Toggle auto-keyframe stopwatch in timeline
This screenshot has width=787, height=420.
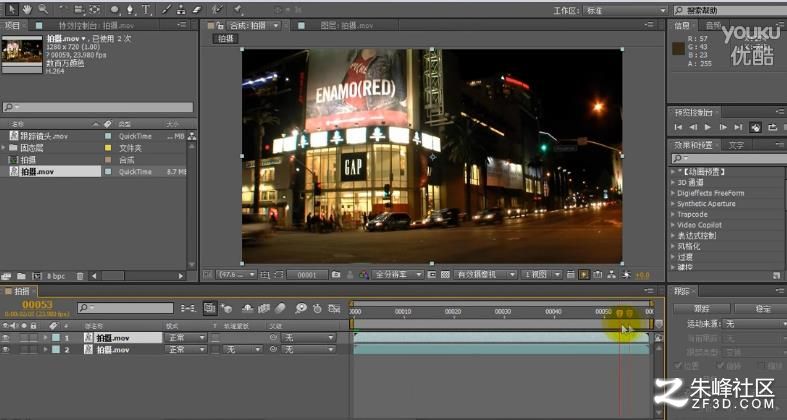pos(317,309)
